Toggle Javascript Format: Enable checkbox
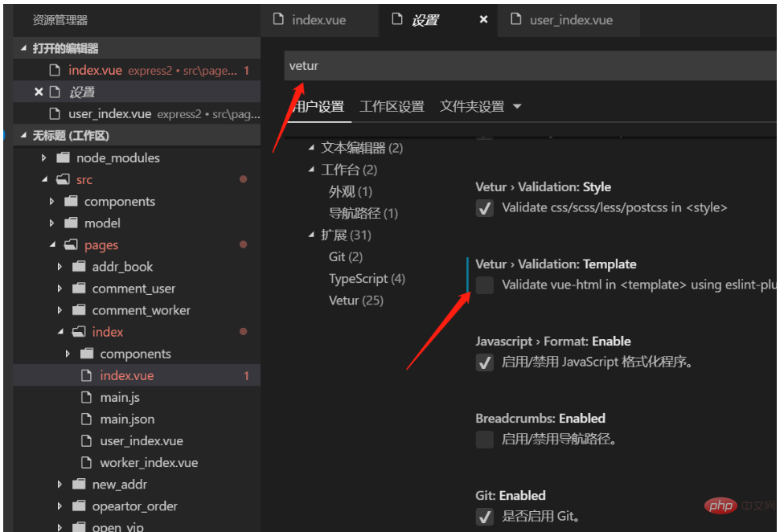 (x=485, y=362)
